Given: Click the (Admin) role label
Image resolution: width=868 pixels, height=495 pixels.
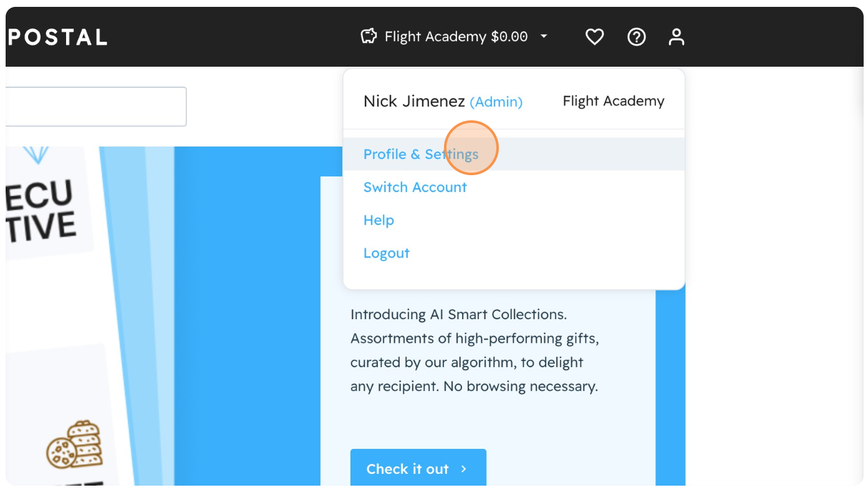Looking at the screenshot, I should [x=496, y=102].
